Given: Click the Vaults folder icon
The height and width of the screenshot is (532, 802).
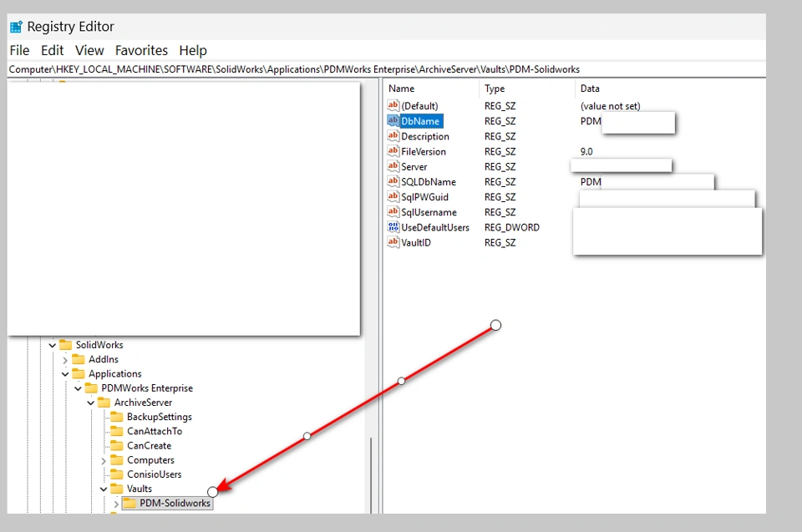Looking at the screenshot, I should pyautogui.click(x=117, y=488).
